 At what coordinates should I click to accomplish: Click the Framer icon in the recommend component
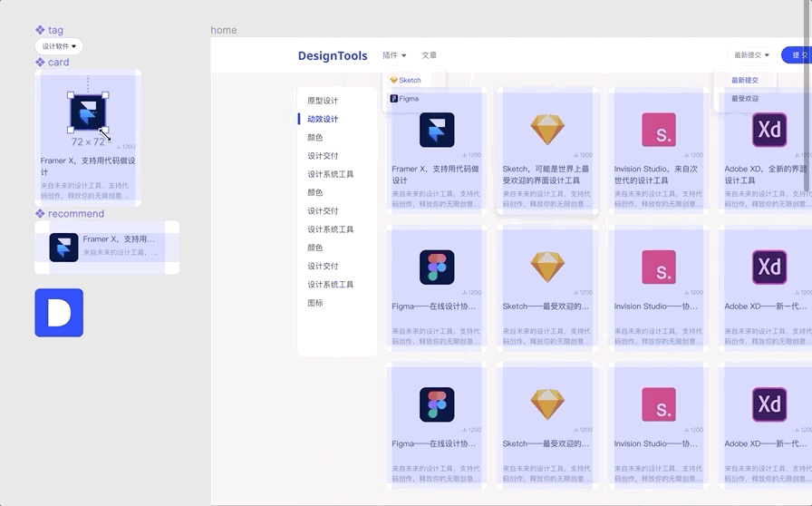(x=63, y=247)
